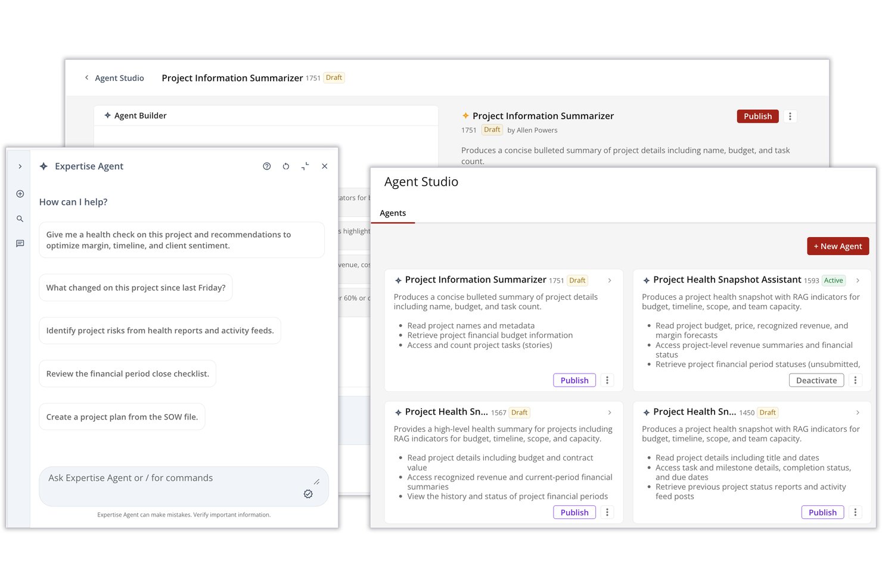Focus the "Ask Expertise Agent" input field

coord(184,486)
